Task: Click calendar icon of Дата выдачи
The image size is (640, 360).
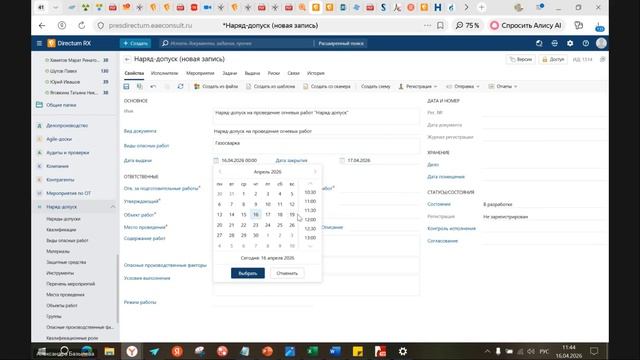Action: point(216,160)
